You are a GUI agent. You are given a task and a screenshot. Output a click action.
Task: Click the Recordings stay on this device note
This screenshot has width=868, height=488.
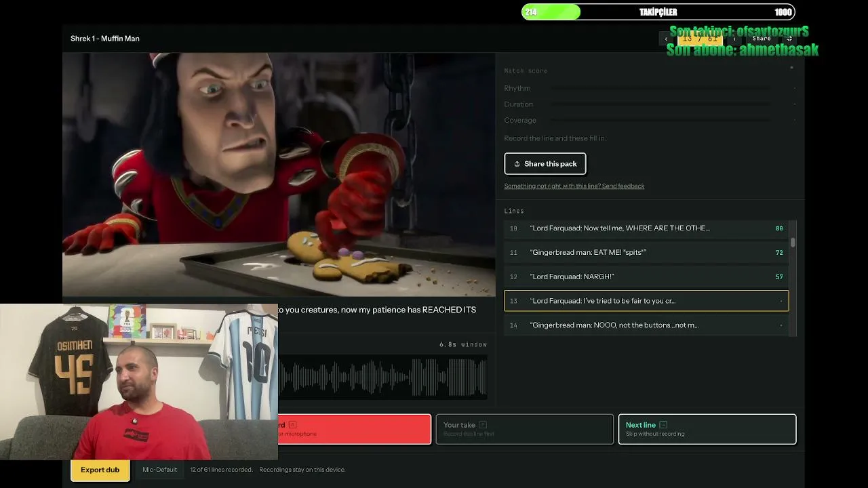(x=302, y=470)
